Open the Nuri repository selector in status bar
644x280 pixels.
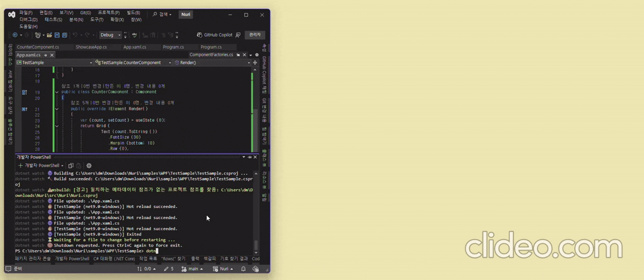coord(223,269)
